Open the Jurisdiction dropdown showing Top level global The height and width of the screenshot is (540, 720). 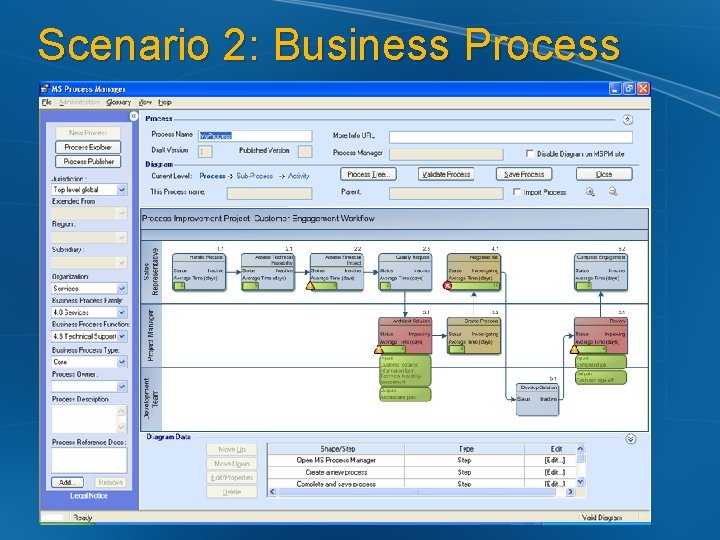122,190
